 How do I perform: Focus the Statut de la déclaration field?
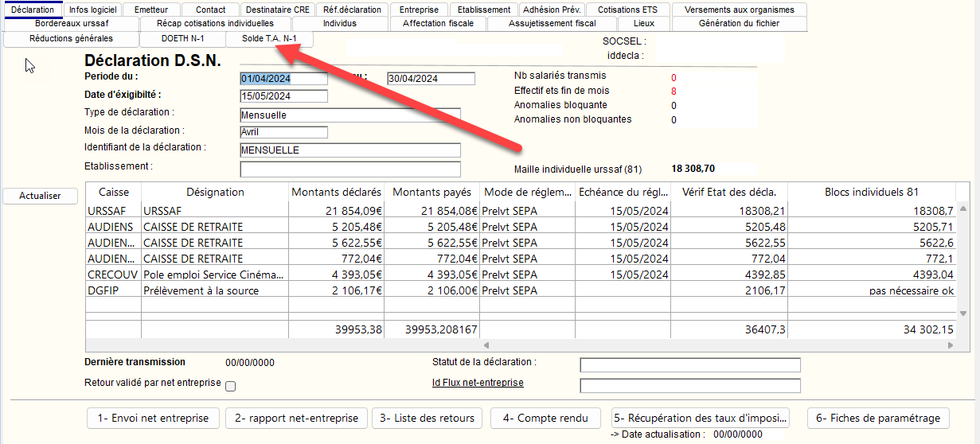point(689,365)
